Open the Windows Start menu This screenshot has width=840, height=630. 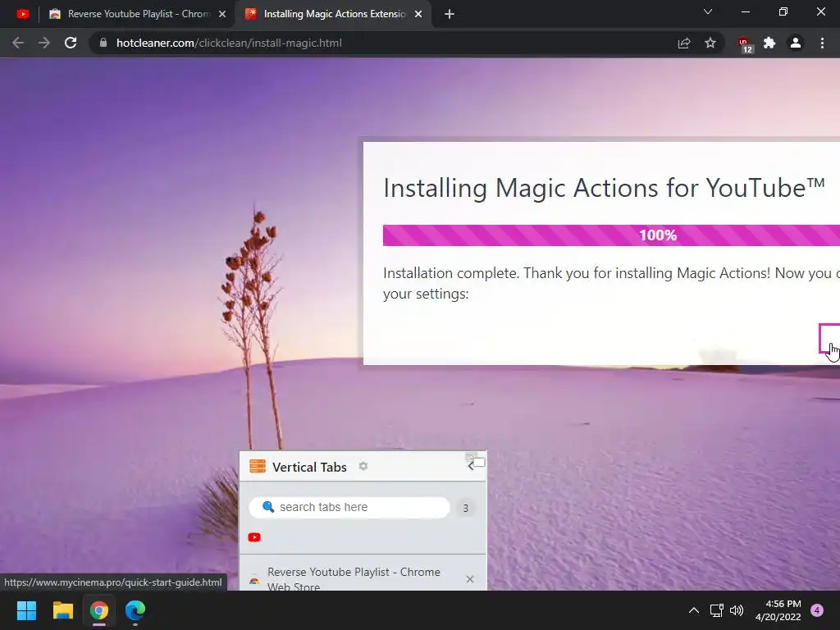point(26,610)
